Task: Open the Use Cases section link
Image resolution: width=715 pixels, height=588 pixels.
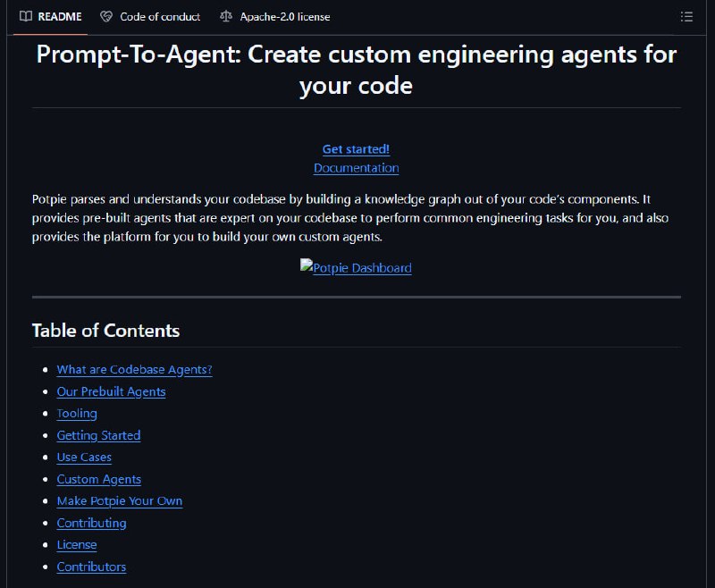Action: coord(84,458)
